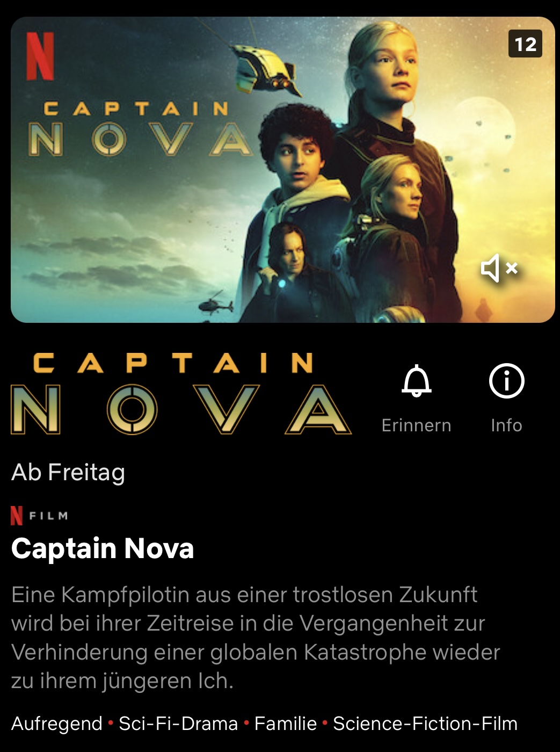
Task: Click the Captain Nova logo inside the poster
Action: 141,129
